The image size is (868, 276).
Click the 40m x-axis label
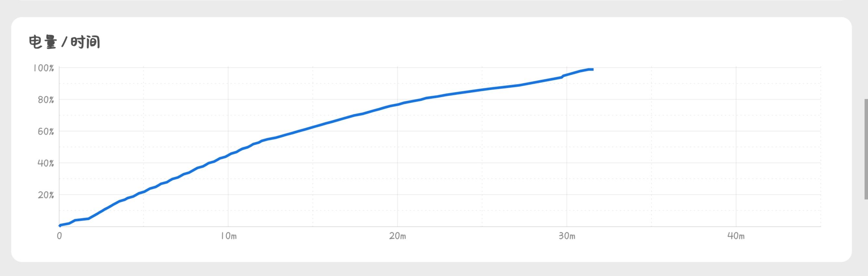point(736,236)
